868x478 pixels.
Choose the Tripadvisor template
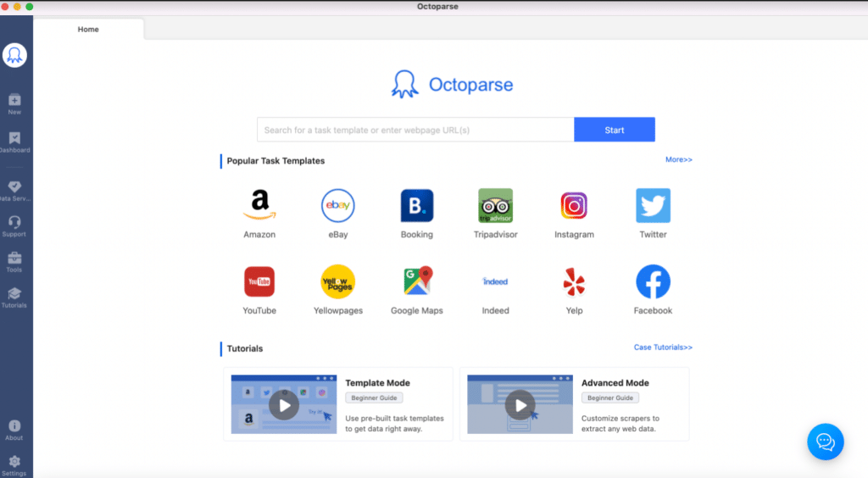(x=495, y=206)
